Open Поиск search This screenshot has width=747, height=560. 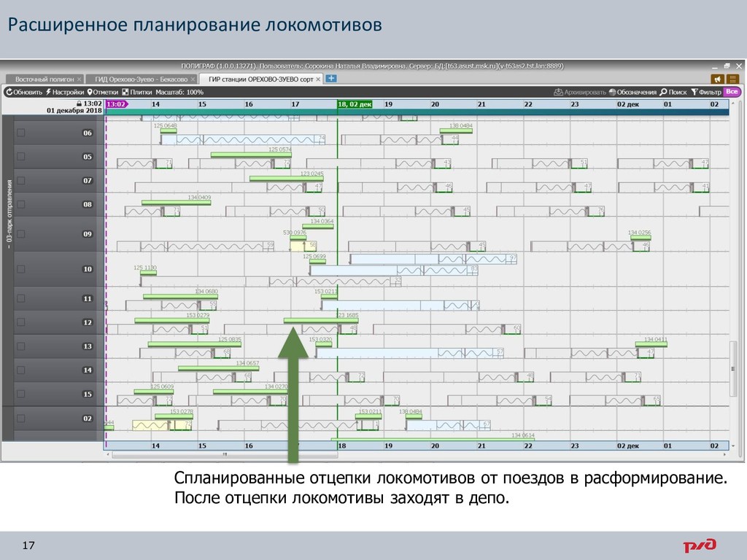(x=673, y=92)
